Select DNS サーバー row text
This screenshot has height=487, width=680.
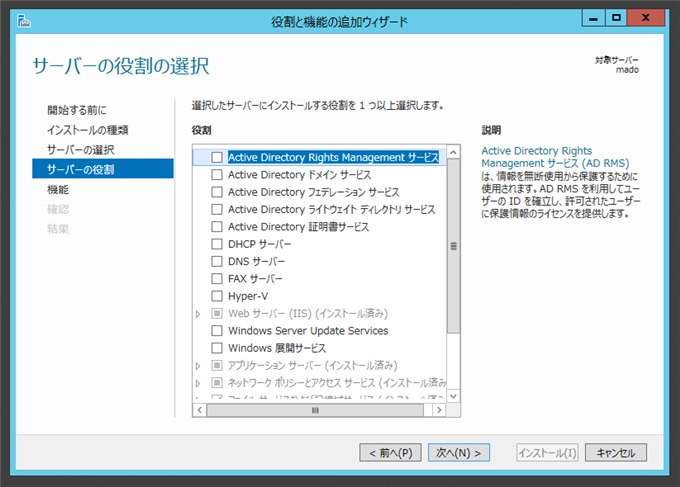pyautogui.click(x=256, y=261)
